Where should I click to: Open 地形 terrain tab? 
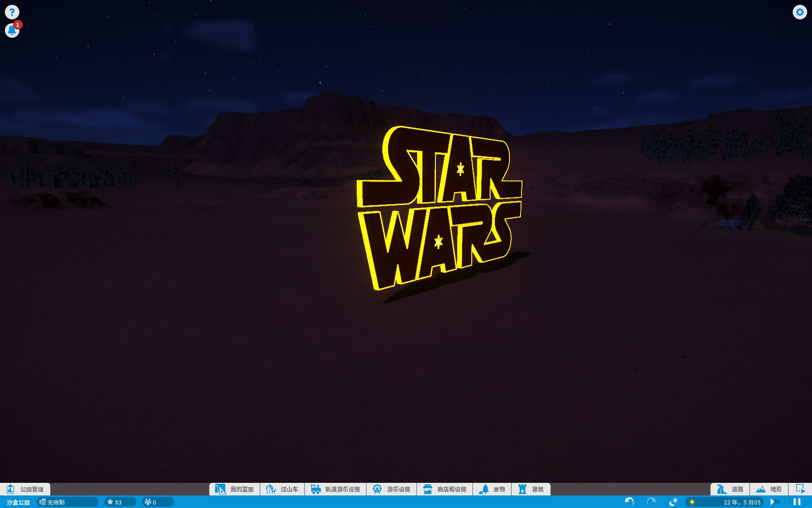pyautogui.click(x=769, y=489)
